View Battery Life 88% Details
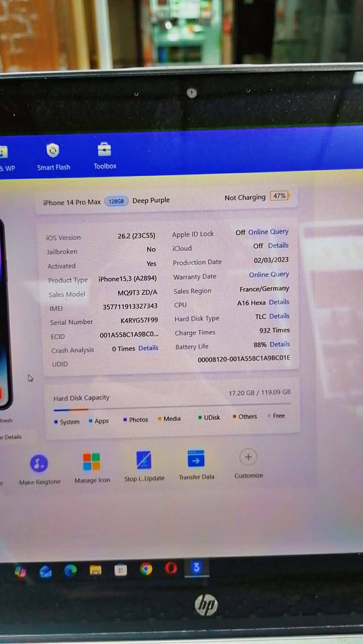Image resolution: width=363 pixels, height=644 pixels. [x=279, y=344]
